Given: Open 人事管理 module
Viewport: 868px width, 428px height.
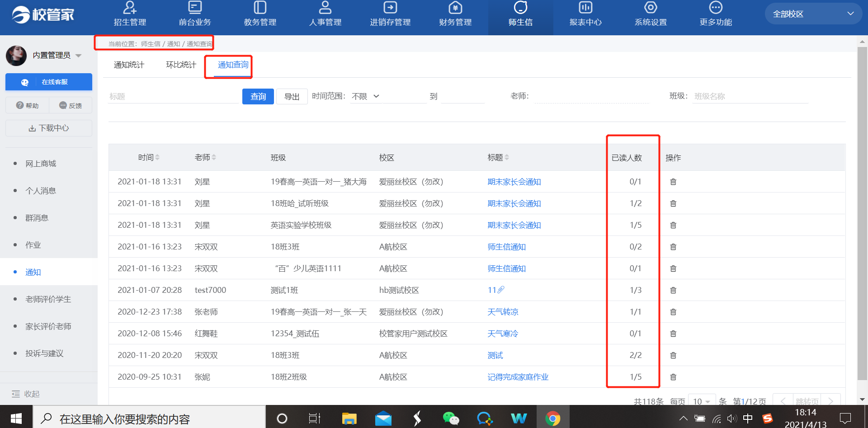Looking at the screenshot, I should [x=325, y=15].
